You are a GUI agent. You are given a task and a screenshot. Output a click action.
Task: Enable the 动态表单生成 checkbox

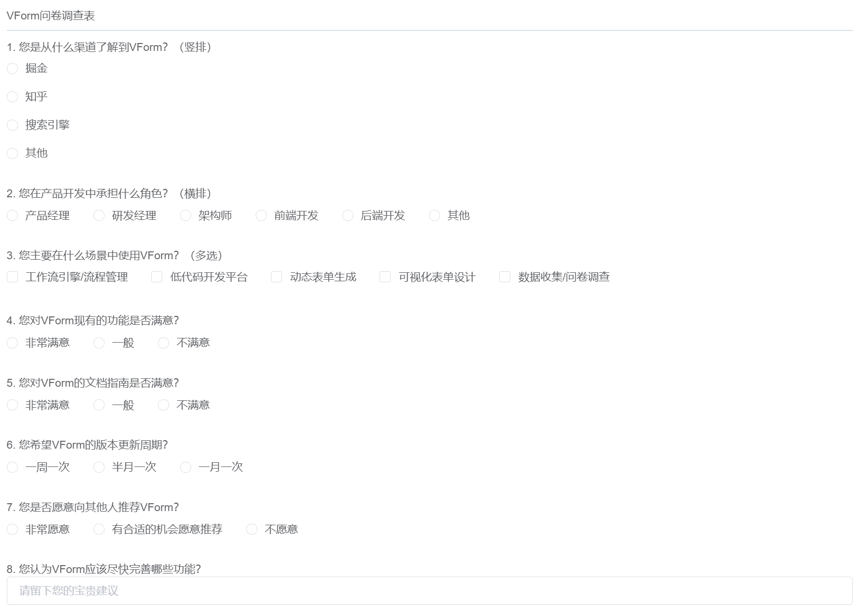coord(277,277)
